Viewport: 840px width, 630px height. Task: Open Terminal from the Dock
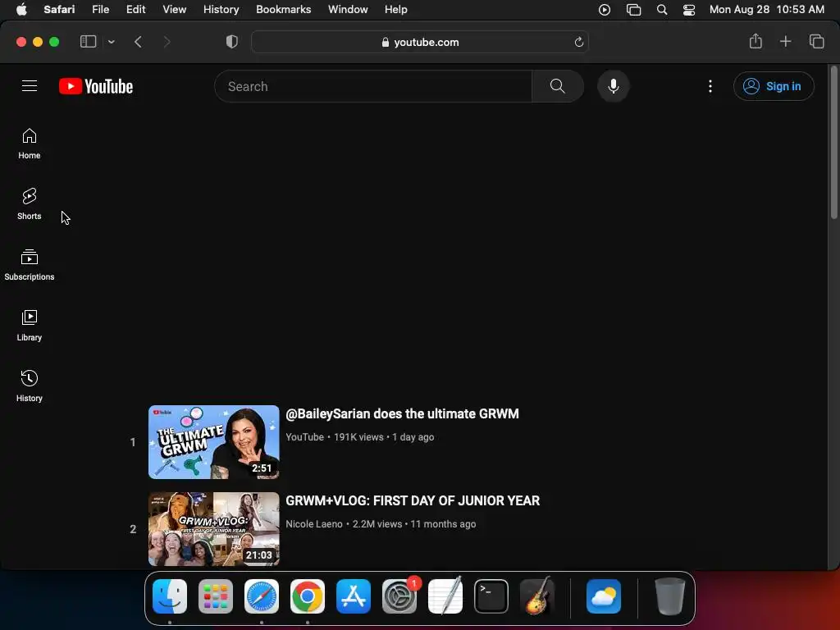[x=491, y=596]
